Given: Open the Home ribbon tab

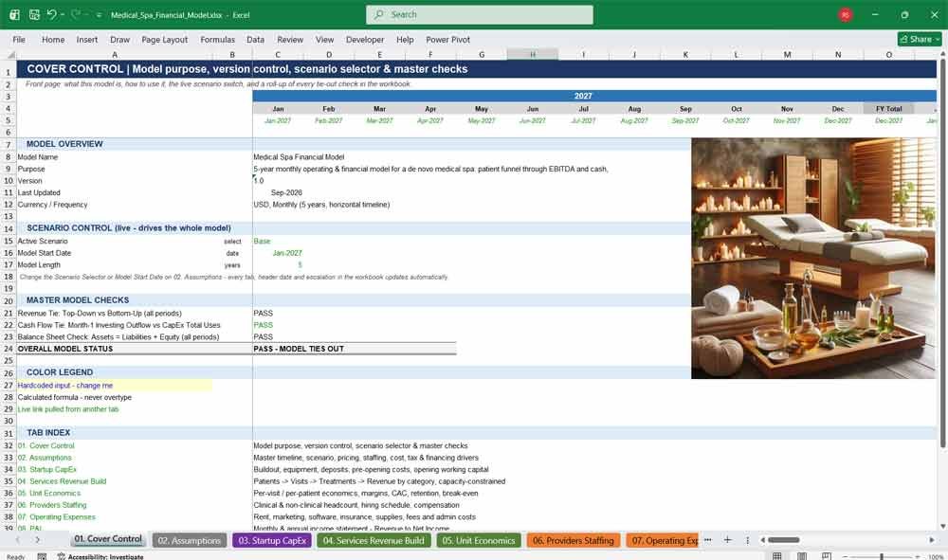Looking at the screenshot, I should coord(53,39).
